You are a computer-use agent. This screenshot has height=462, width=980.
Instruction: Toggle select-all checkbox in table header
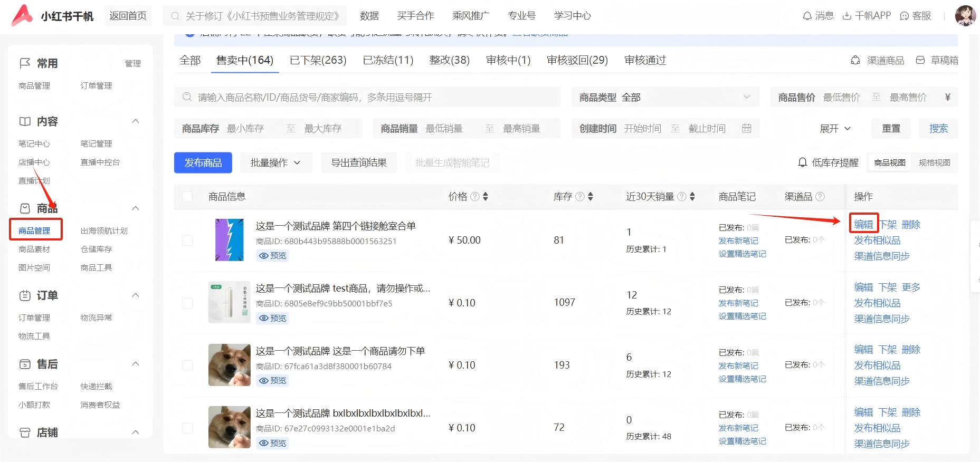coord(187,197)
